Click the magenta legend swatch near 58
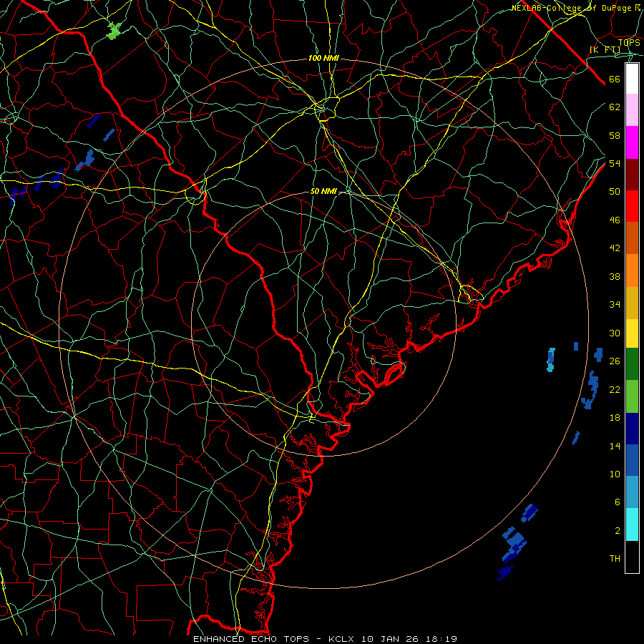Image resolution: width=644 pixels, height=644 pixels. pos(632,142)
